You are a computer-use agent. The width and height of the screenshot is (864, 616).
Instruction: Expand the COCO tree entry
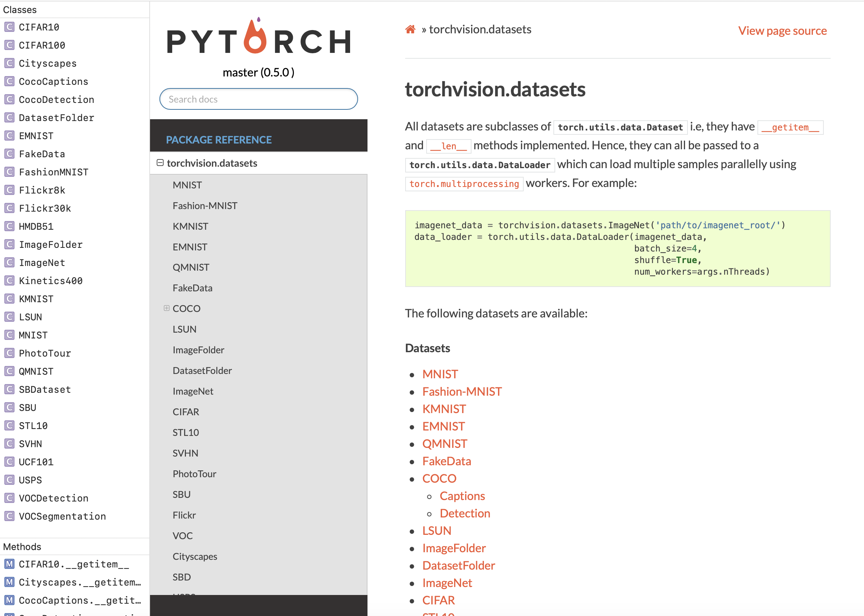166,308
